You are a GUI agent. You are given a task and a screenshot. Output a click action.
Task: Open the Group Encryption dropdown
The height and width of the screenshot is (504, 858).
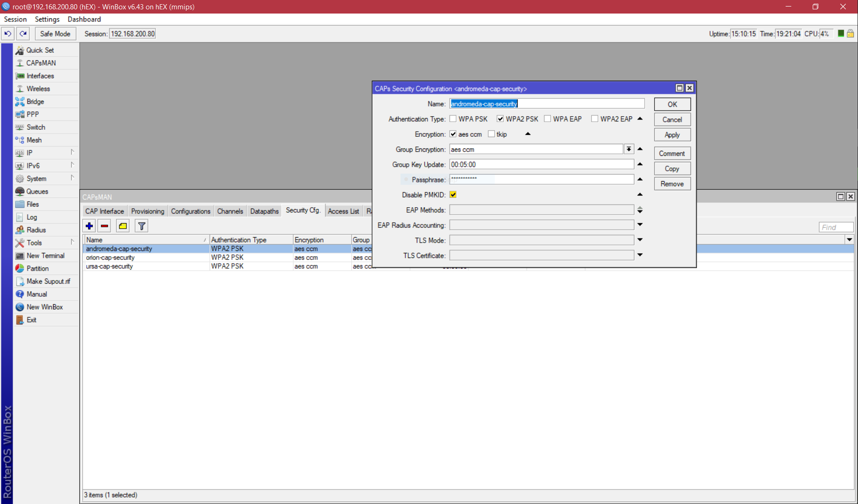(x=629, y=149)
